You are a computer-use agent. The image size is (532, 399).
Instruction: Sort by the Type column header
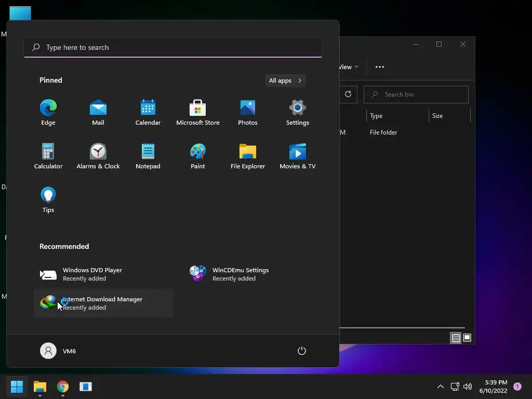point(397,116)
